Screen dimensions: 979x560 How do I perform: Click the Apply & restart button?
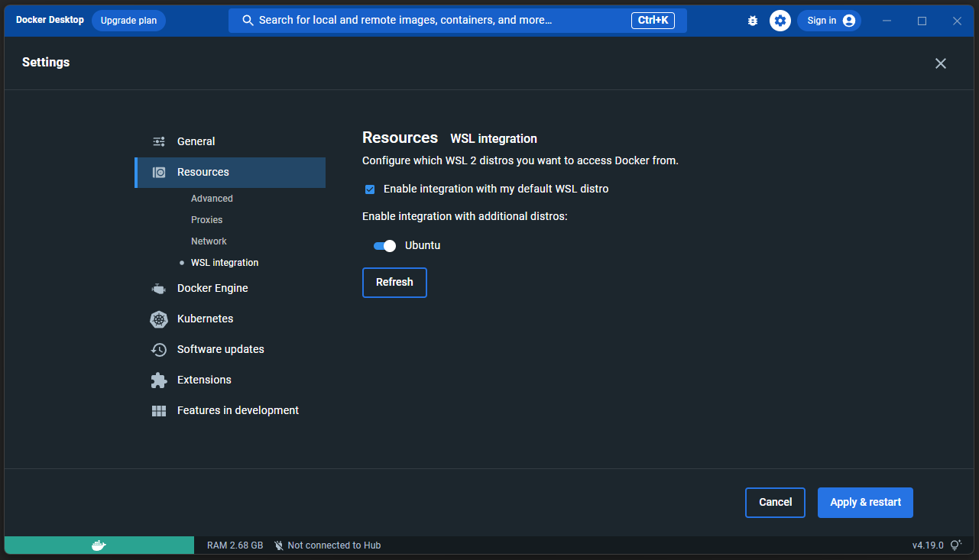(865, 503)
